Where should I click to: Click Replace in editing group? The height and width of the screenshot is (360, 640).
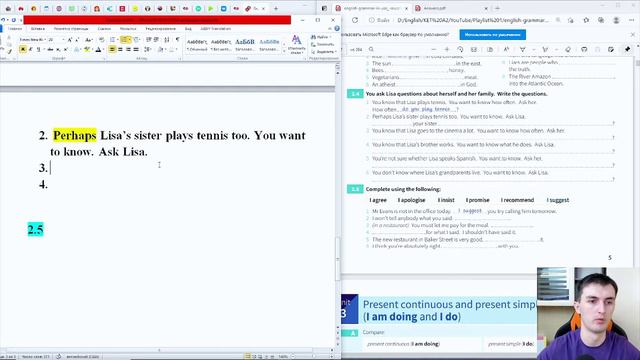[322, 44]
